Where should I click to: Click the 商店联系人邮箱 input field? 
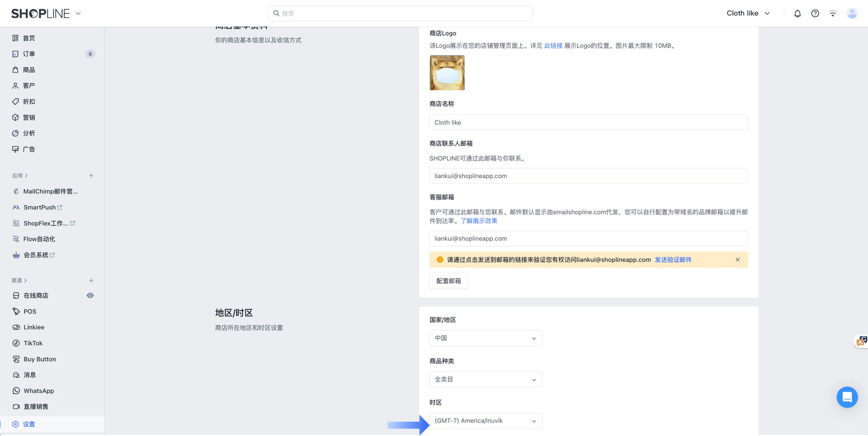(x=589, y=176)
